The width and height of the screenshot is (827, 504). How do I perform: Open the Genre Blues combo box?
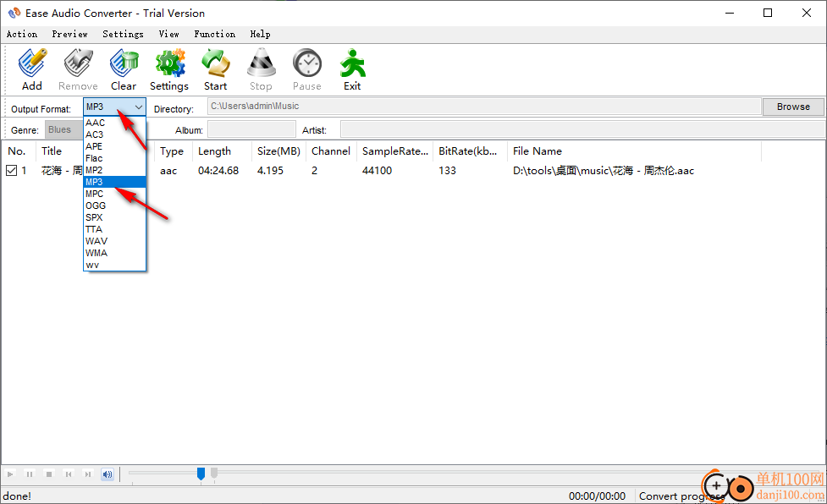[63, 129]
